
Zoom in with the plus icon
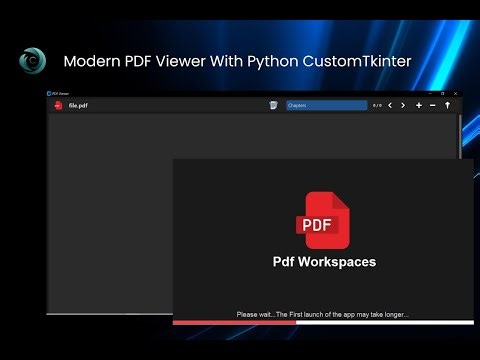pyautogui.click(x=419, y=105)
